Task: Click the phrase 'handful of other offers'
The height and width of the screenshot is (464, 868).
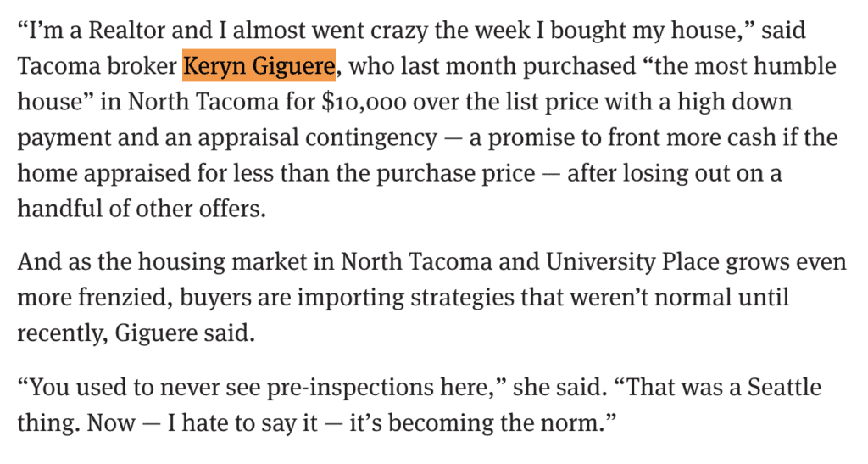Action: [x=142, y=209]
